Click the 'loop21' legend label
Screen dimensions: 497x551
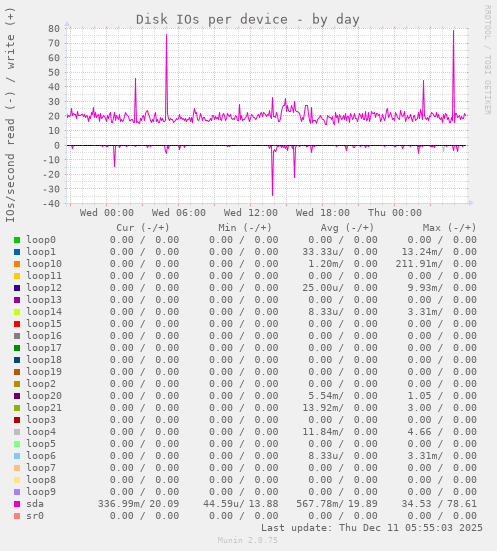(x=44, y=408)
